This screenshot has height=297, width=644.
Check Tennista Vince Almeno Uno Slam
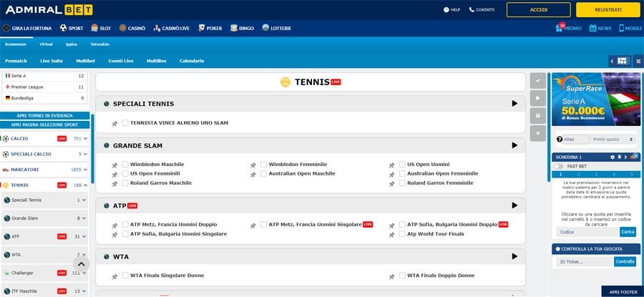coord(125,123)
